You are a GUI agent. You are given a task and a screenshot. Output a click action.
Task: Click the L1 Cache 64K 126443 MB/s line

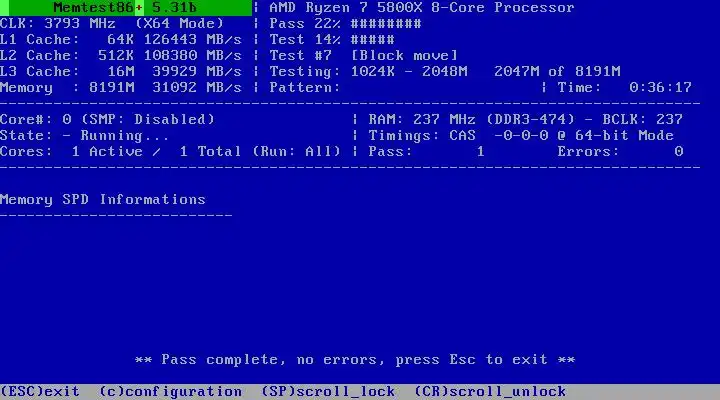click(121, 39)
